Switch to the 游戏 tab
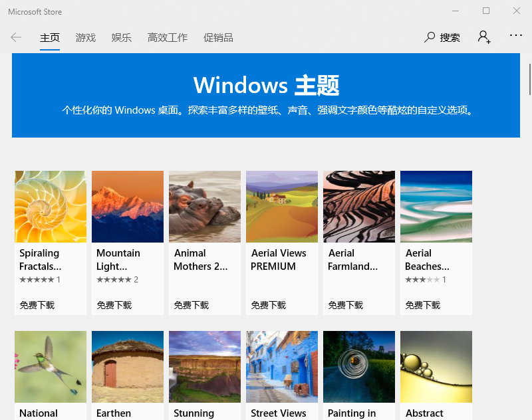This screenshot has width=532, height=420. tap(86, 38)
